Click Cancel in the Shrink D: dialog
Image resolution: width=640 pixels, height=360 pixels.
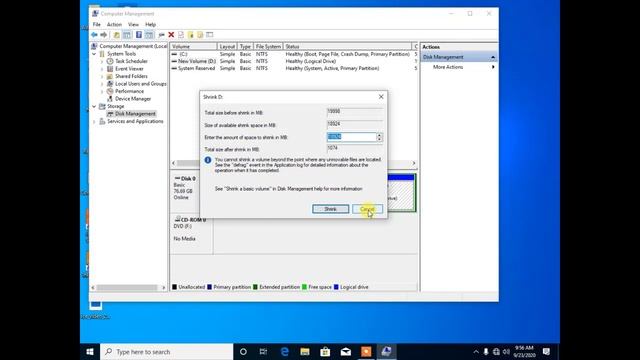point(367,209)
